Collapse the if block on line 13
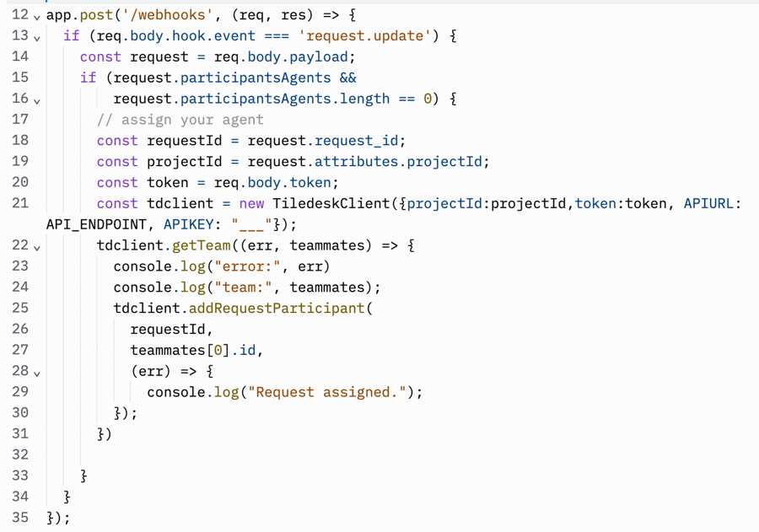759x532 pixels. coord(37,38)
